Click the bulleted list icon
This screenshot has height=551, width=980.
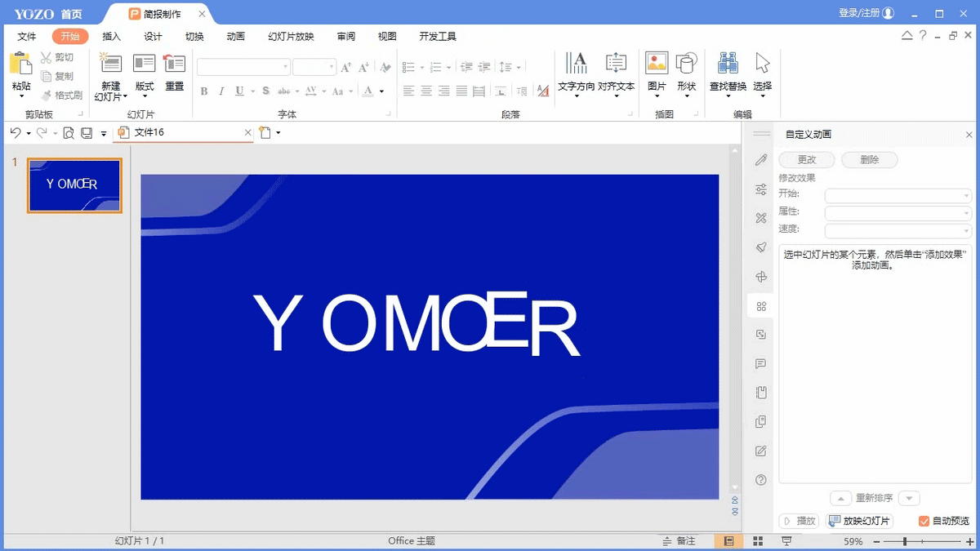(x=408, y=67)
